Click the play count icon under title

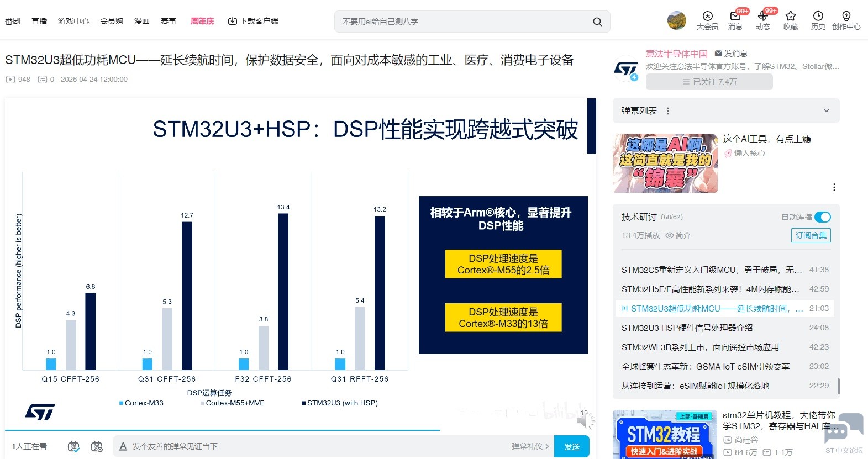[10, 80]
